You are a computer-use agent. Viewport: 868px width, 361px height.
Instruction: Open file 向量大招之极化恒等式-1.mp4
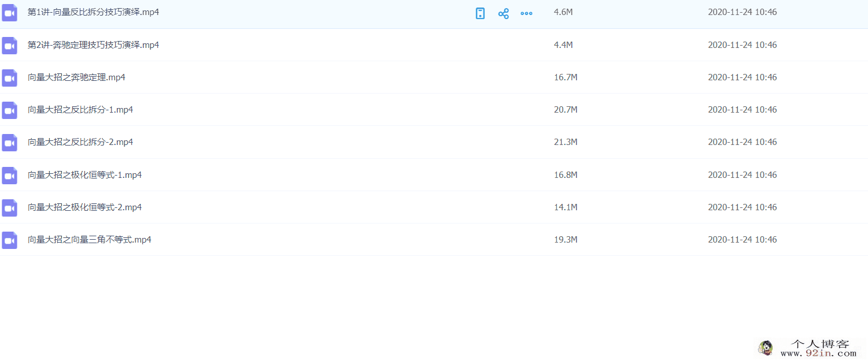pos(85,174)
